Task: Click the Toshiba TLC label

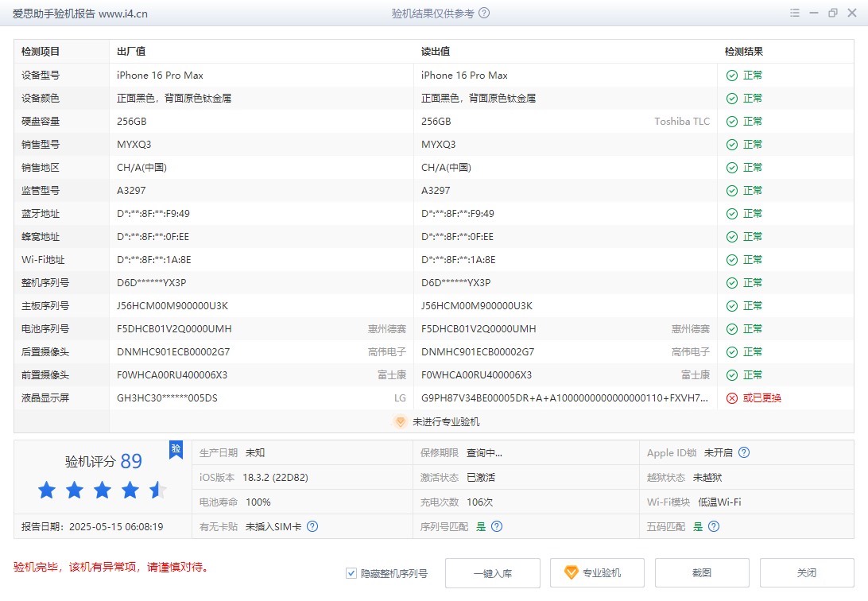Action: [682, 122]
